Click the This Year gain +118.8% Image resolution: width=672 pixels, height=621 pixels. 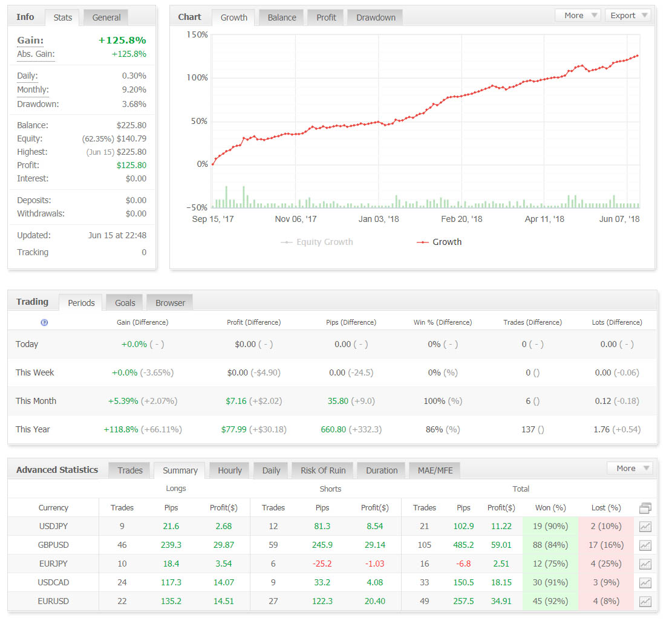121,429
